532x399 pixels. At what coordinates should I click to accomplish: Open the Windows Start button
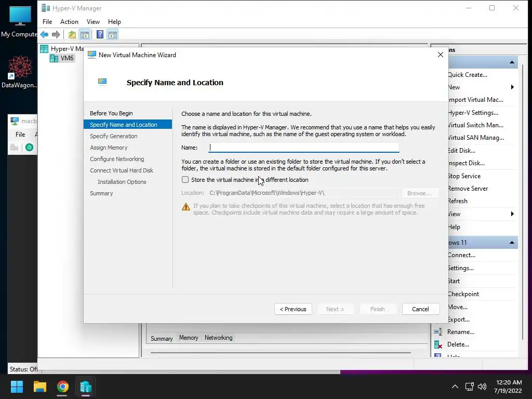[x=17, y=387]
